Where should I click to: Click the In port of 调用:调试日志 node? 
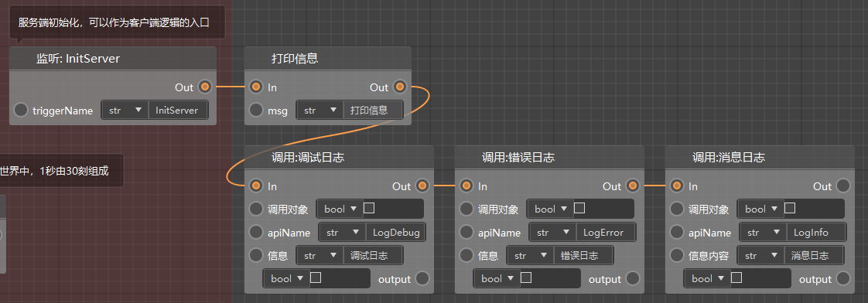coord(256,186)
